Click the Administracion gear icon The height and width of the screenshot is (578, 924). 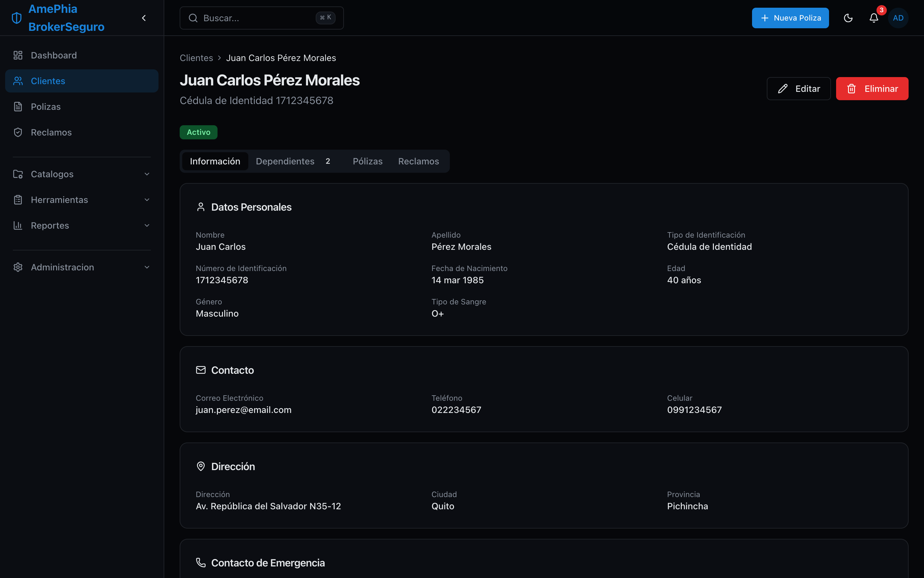tap(18, 267)
